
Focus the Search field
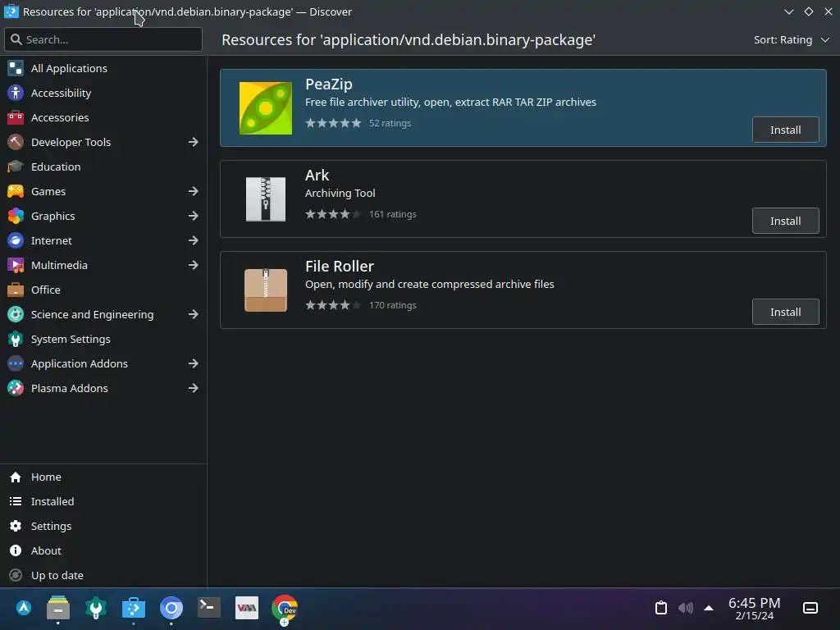pyautogui.click(x=103, y=39)
